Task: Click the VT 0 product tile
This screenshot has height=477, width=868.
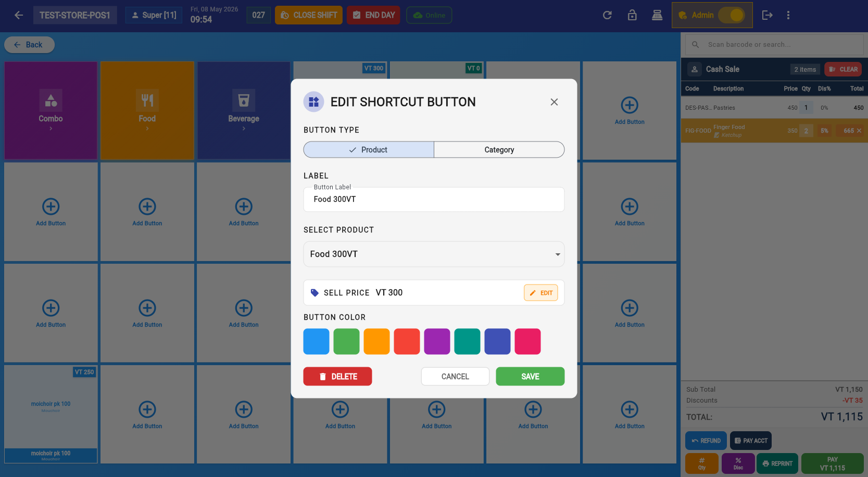Action: 436,70
